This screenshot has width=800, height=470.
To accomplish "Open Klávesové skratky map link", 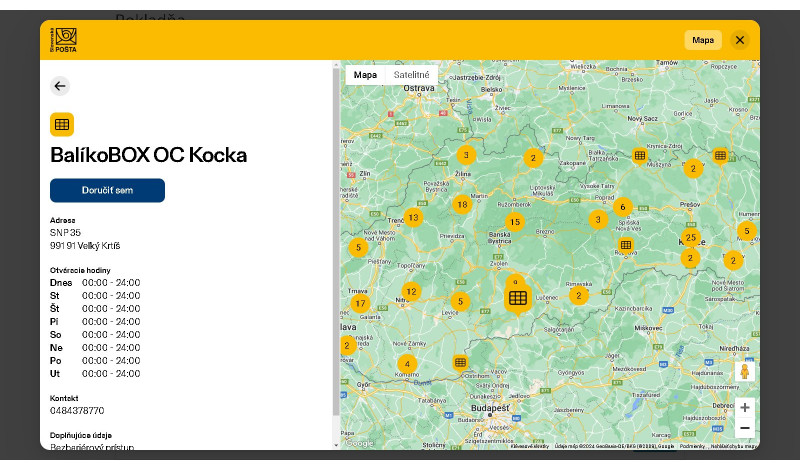I will [x=530, y=446].
